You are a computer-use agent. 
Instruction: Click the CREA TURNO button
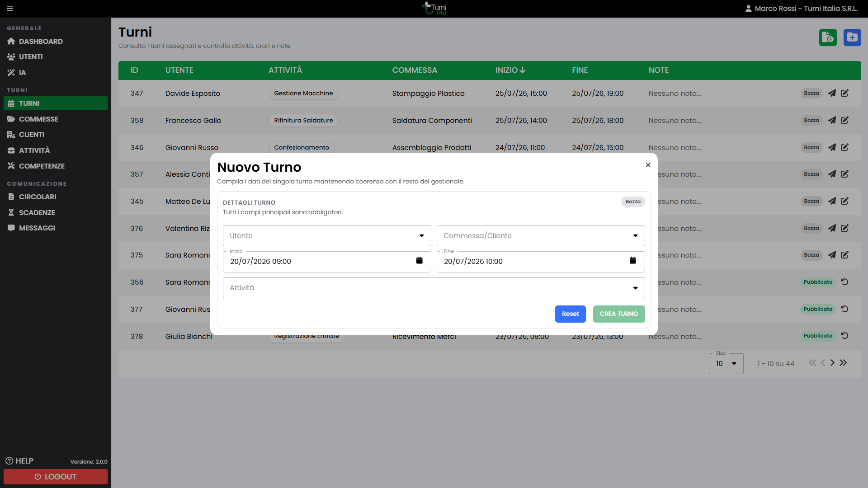tap(619, 314)
